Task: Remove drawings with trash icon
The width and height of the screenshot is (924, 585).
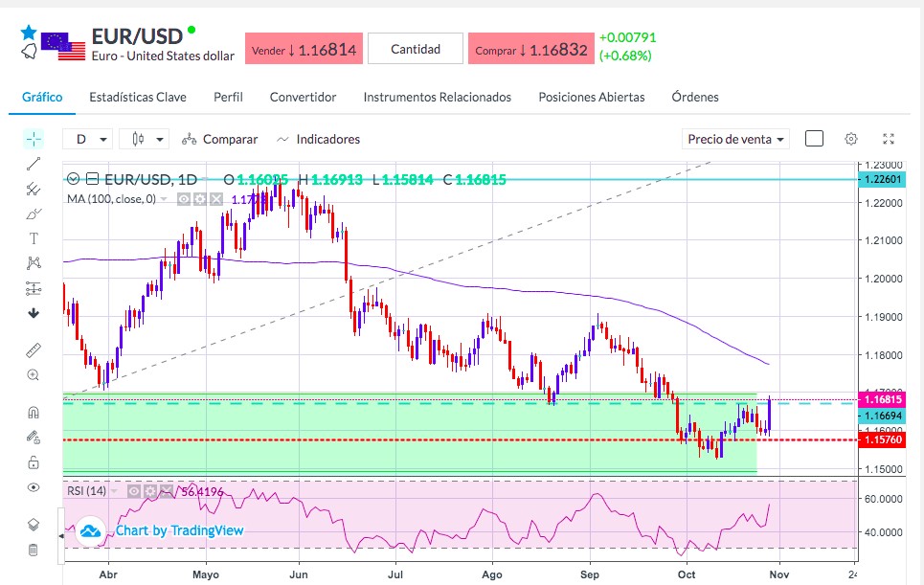Action: point(34,550)
